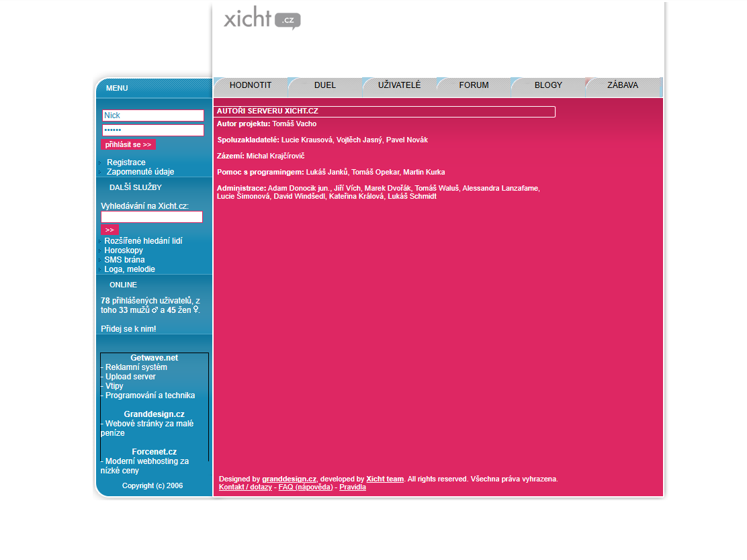This screenshot has height=560, width=747.
Task: Open the HODNOTIT tab
Action: (251, 85)
